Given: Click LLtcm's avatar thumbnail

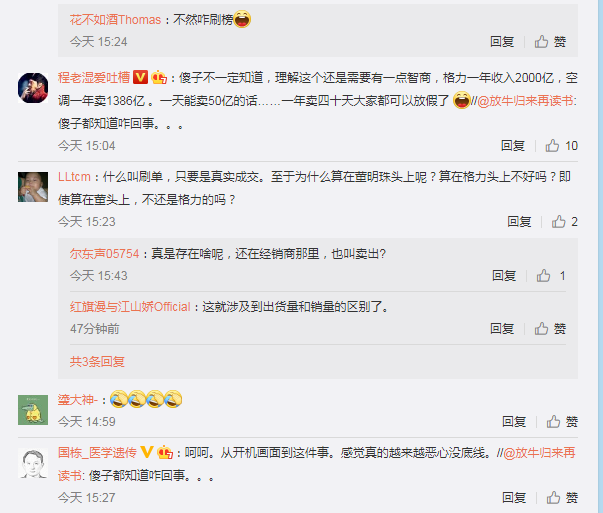Looking at the screenshot, I should point(33,187).
